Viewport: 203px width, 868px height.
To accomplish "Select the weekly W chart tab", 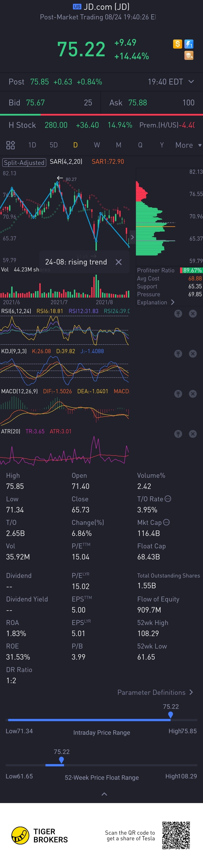I will point(97,145).
